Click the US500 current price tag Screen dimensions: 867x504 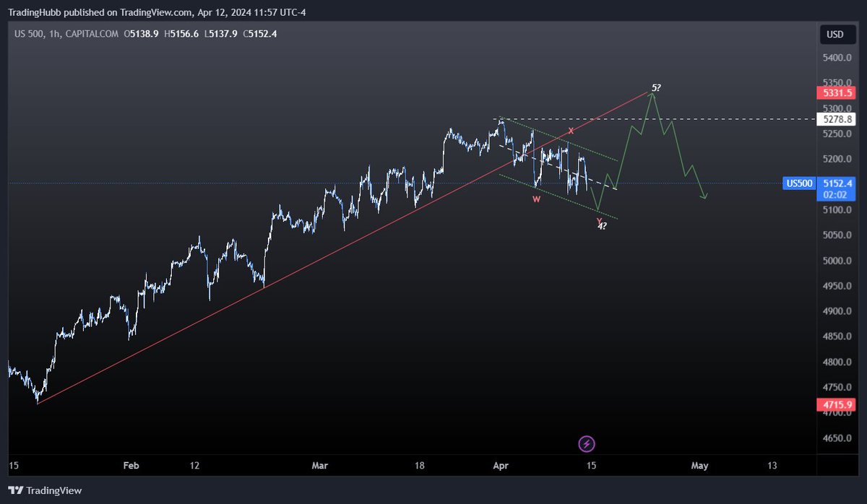pos(799,183)
